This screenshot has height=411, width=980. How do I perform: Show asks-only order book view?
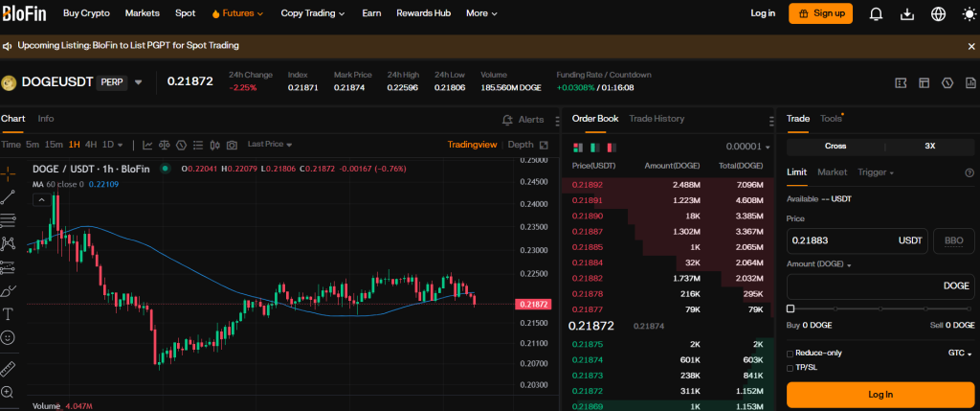(612, 148)
